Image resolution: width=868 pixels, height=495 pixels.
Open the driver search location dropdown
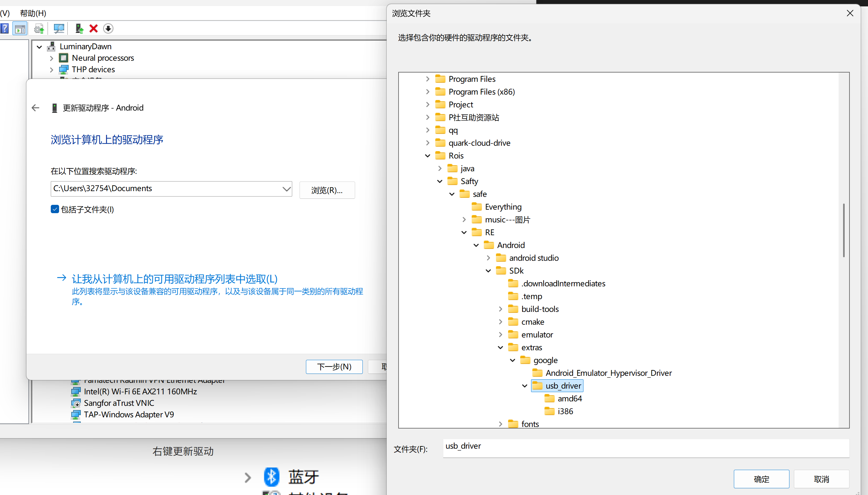click(x=286, y=189)
